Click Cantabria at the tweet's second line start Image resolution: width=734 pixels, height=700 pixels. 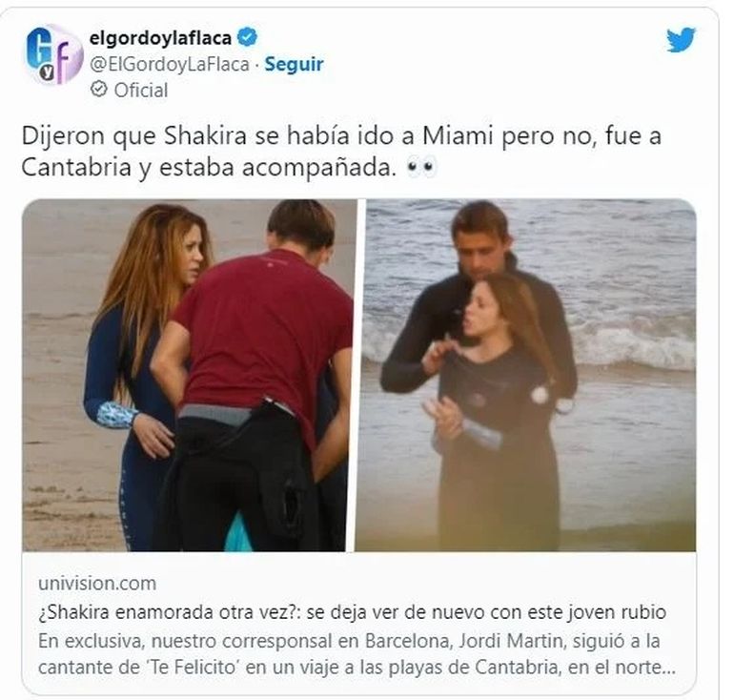[x=76, y=168]
